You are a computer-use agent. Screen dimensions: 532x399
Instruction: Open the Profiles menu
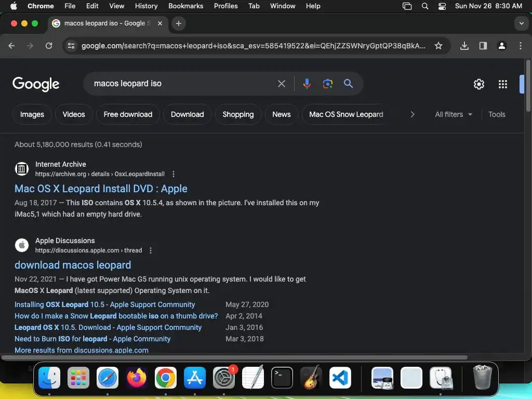tap(225, 6)
